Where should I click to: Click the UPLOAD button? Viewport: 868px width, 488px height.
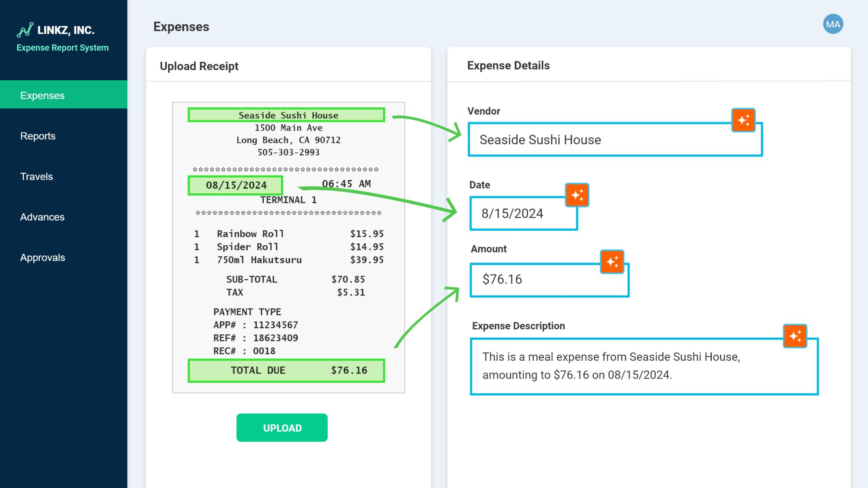click(x=281, y=427)
